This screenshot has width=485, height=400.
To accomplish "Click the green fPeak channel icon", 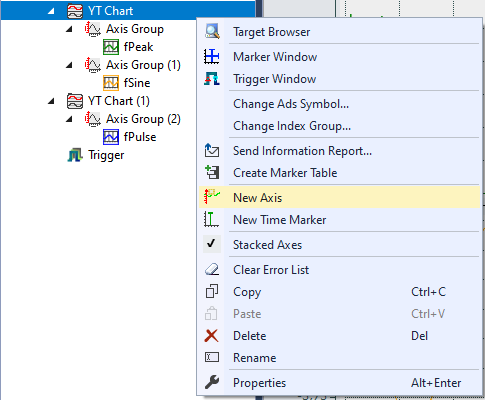I will click(111, 47).
